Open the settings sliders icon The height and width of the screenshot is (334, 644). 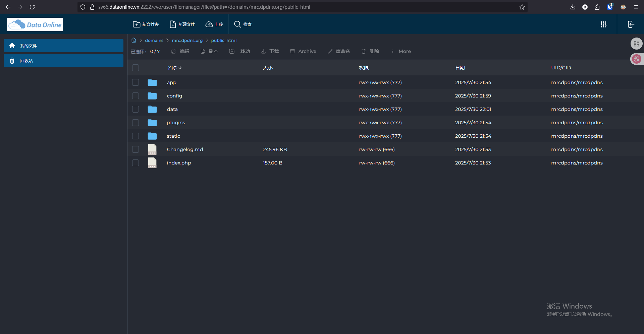coord(603,24)
